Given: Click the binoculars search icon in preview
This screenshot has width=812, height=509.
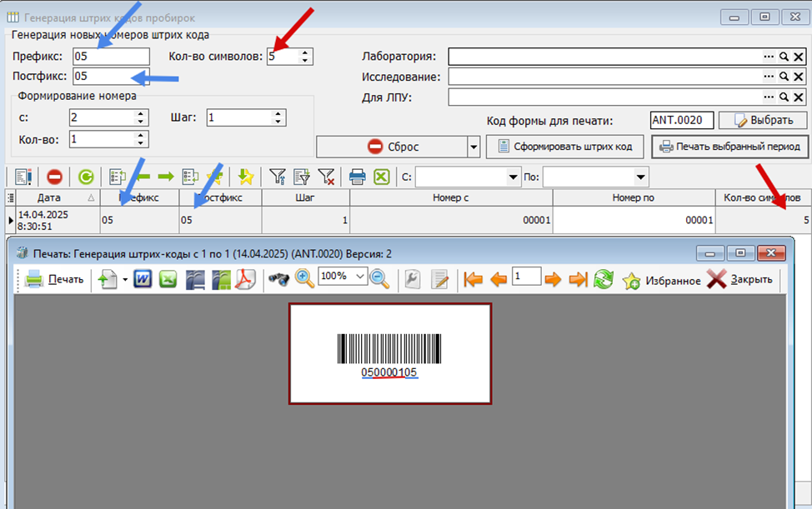Looking at the screenshot, I should point(278,279).
